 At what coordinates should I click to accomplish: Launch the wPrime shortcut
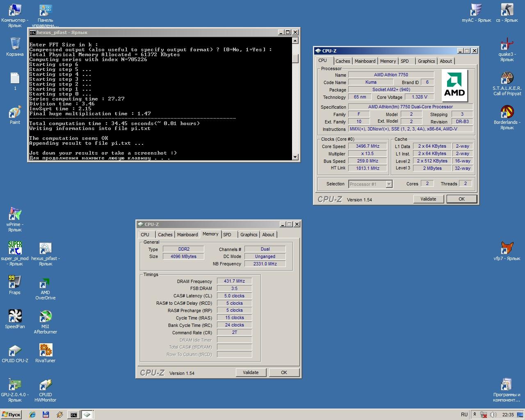[x=15, y=220]
